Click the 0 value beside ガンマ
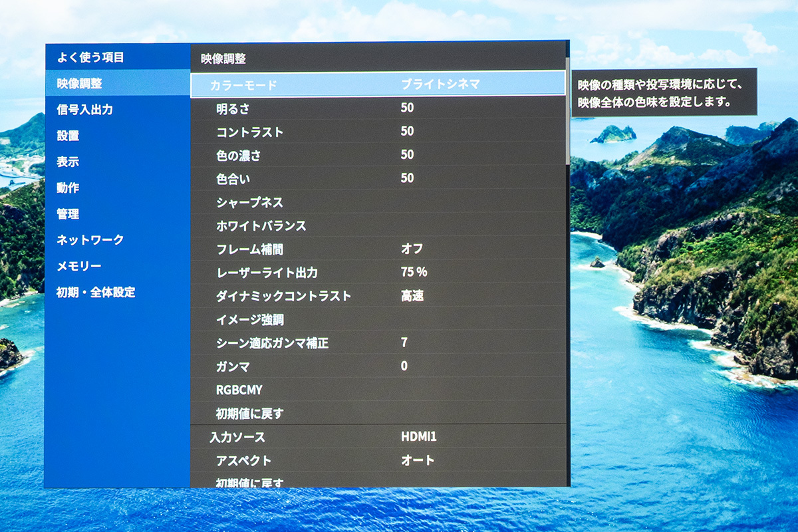This screenshot has height=532, width=798. 404,366
